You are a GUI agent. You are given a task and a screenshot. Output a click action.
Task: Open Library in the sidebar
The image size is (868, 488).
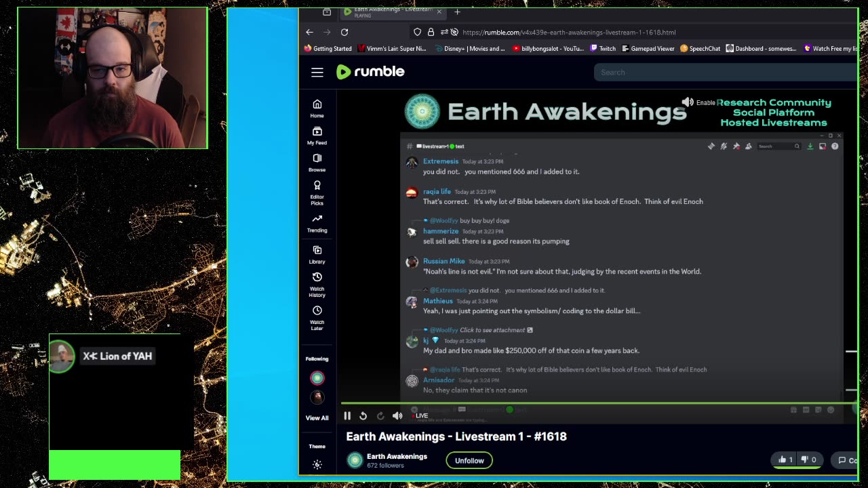[317, 255]
